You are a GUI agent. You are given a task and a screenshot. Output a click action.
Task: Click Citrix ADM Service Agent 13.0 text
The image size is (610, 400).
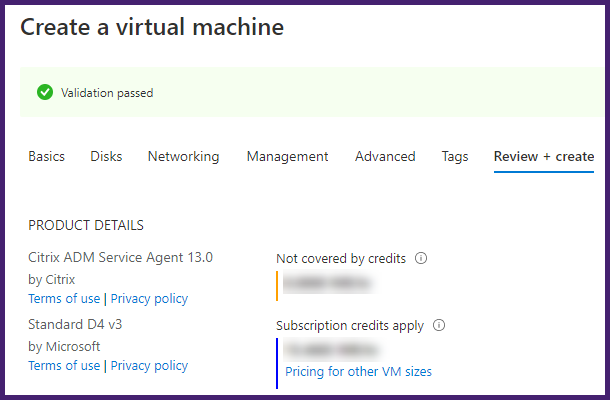121,257
